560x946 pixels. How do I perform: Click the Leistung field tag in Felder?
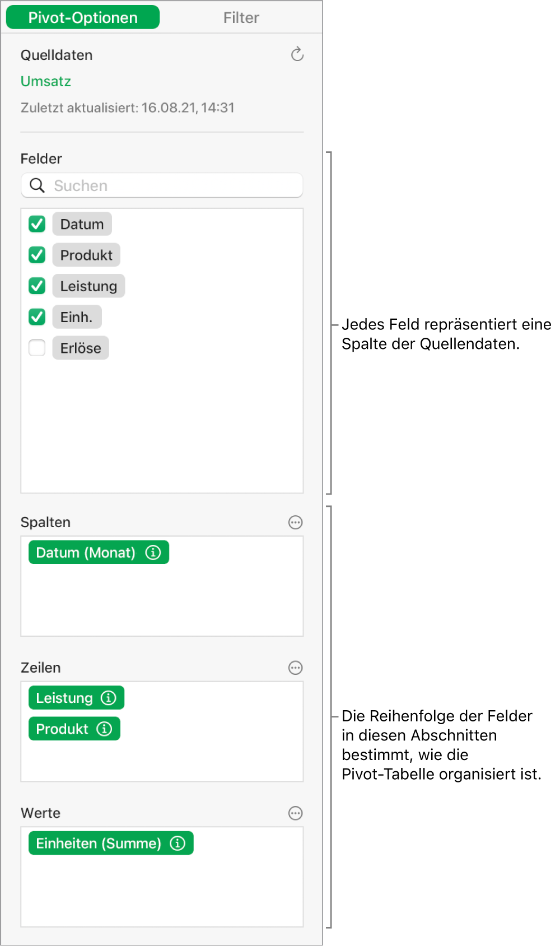tap(88, 286)
